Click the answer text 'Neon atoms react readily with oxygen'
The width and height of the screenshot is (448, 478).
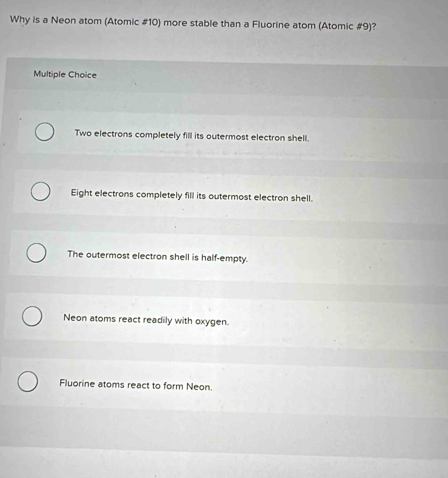tap(146, 320)
